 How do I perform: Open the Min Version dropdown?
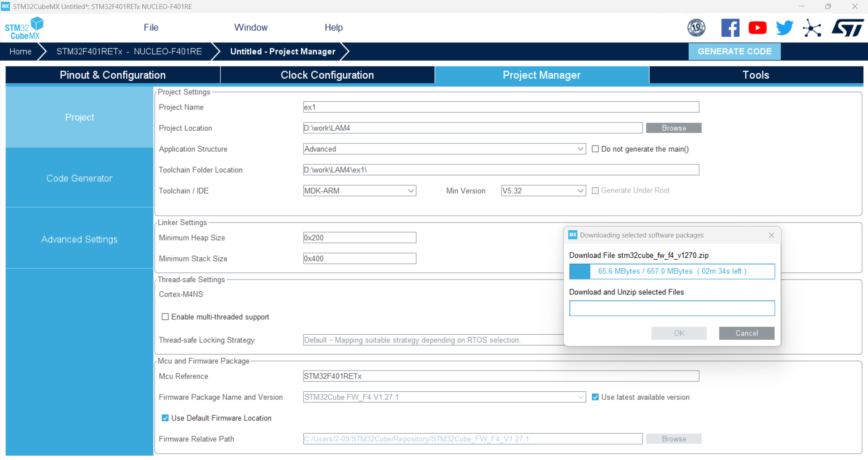click(543, 190)
